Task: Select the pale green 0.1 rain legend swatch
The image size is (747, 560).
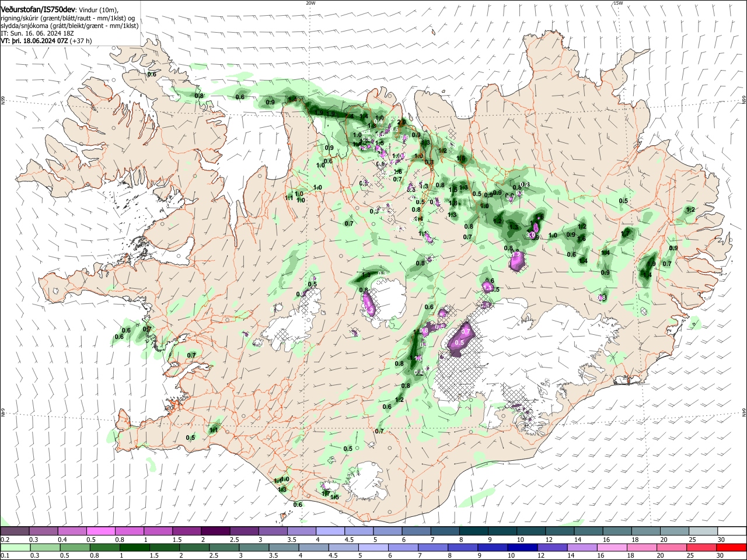Action: tap(15, 547)
